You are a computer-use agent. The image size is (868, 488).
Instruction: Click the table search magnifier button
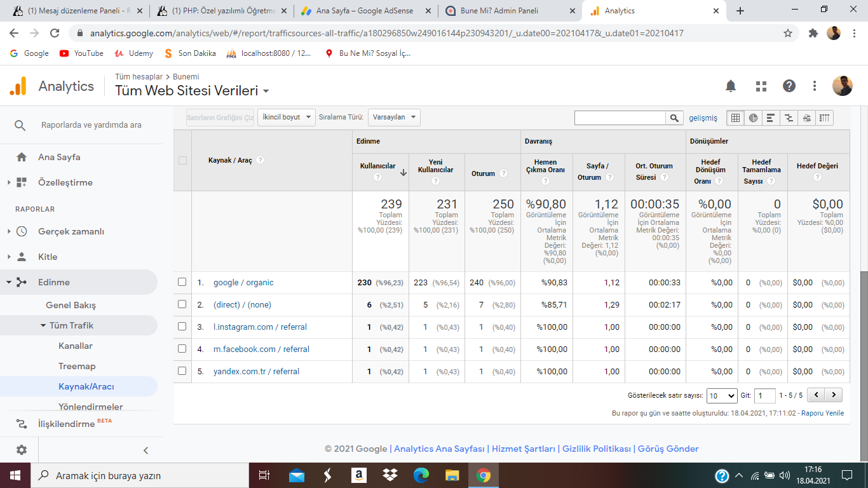point(674,118)
